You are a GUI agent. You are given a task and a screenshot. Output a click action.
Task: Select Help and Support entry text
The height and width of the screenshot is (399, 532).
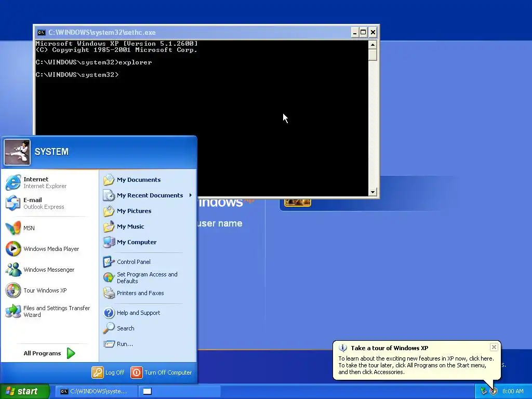138,313
